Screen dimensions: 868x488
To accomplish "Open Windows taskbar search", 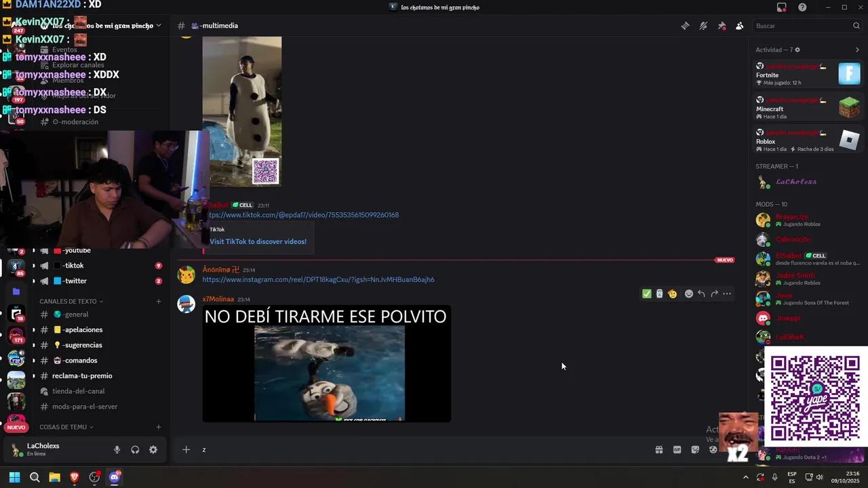I will click(x=35, y=477).
